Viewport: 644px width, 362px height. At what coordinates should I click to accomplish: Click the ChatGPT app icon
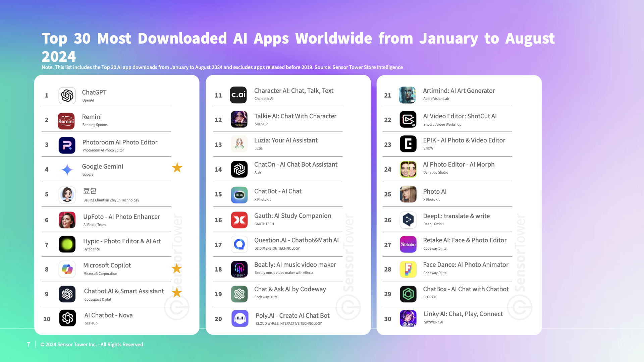[x=67, y=95]
